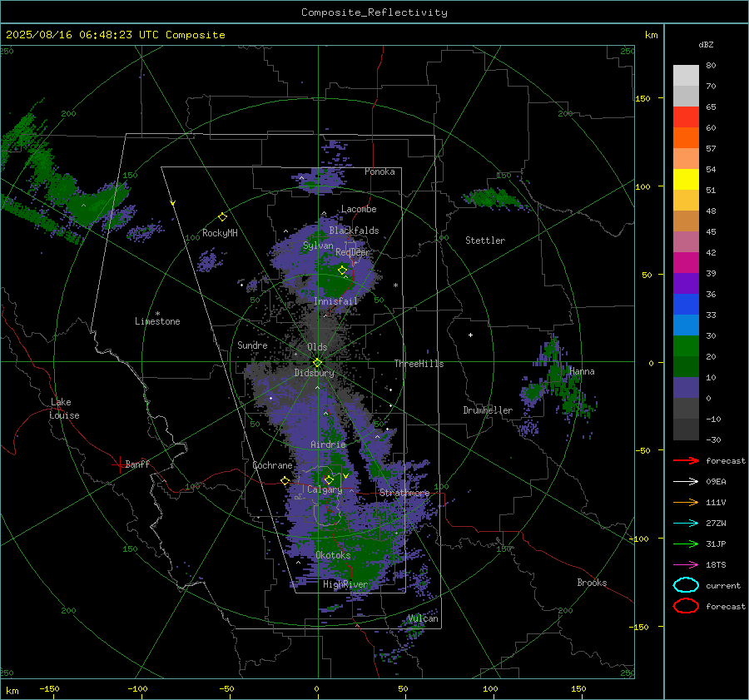Click the Airdrie city label
The image size is (749, 700).
328,444
